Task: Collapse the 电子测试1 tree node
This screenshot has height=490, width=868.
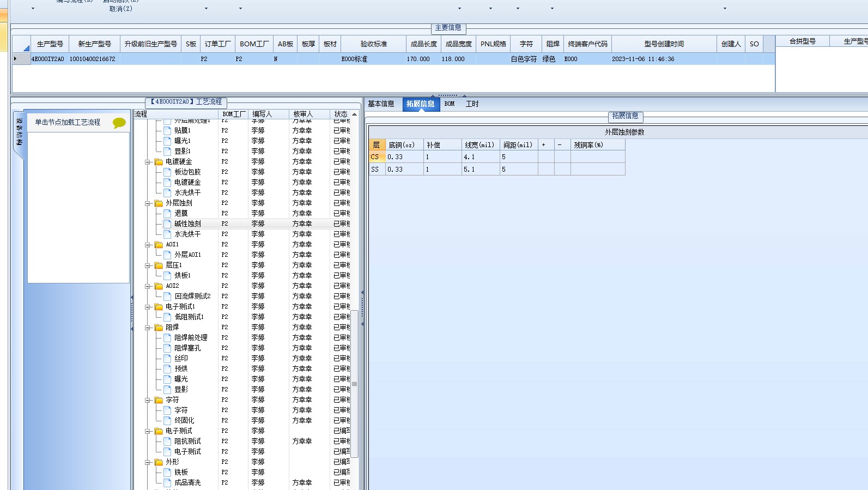Action: click(148, 307)
